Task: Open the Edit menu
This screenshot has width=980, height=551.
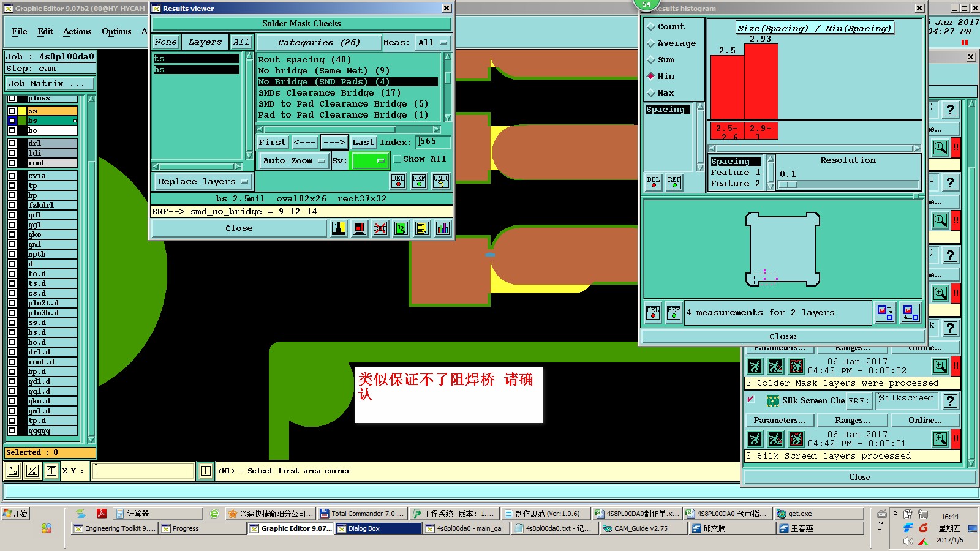Action: tap(45, 32)
